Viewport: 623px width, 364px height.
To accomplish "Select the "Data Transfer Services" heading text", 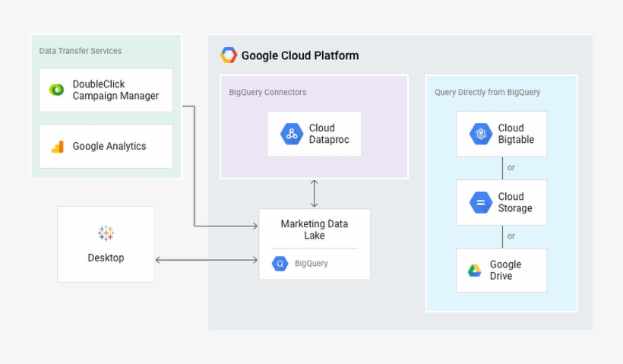I will tap(81, 51).
